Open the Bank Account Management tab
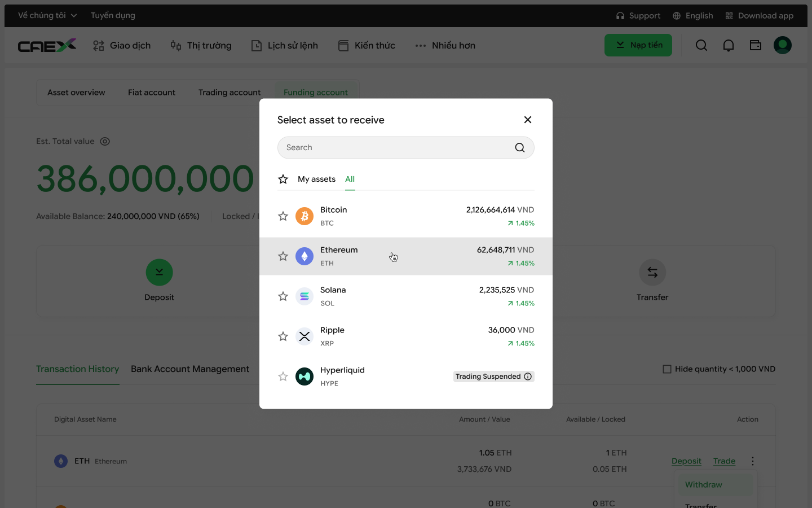The image size is (812, 508). click(x=190, y=369)
